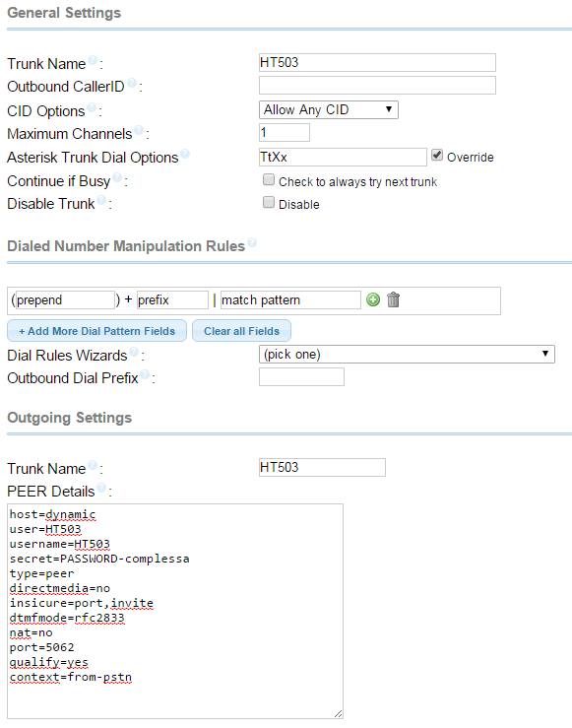The image size is (572, 728).
Task: Click the 'secret=PASSWORD-complessa' line
Action: [99, 559]
